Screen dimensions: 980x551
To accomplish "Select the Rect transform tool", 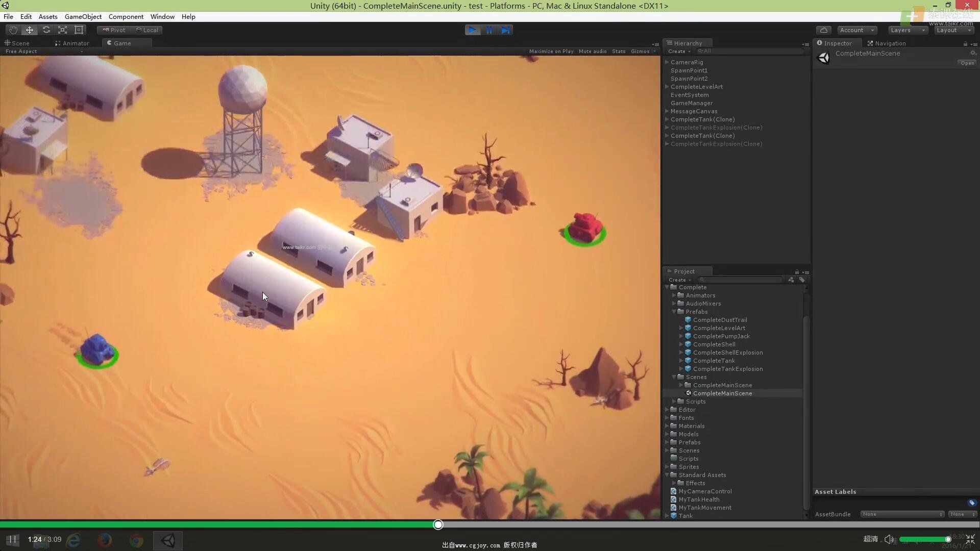I will coord(79,30).
